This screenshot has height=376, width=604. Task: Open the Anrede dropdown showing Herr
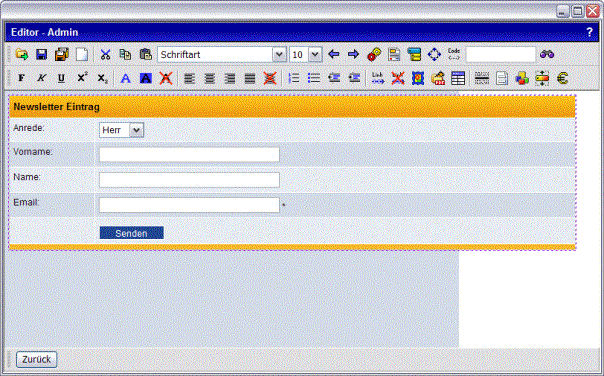121,130
